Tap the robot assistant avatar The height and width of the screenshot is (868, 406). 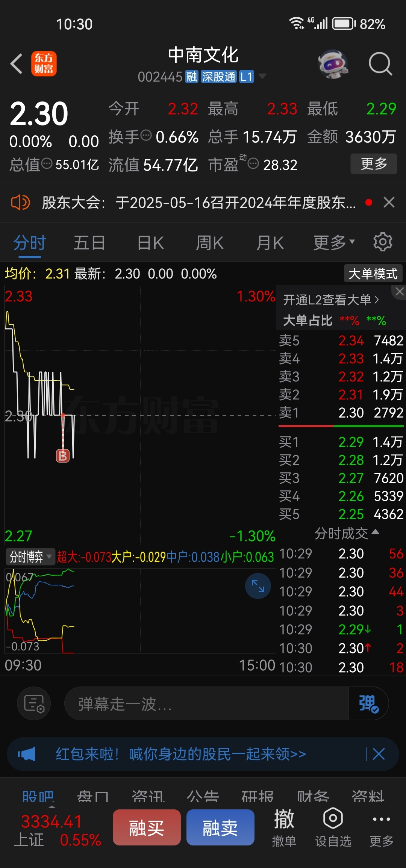coord(333,64)
